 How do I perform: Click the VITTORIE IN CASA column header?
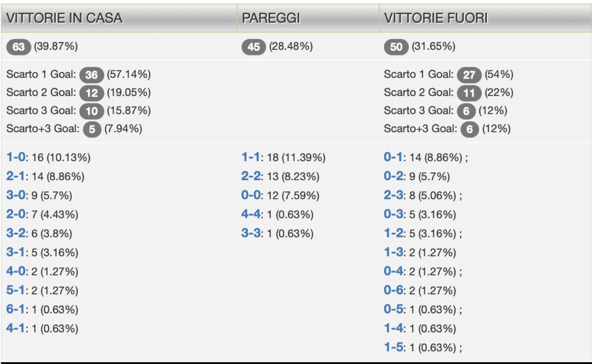[65, 18]
